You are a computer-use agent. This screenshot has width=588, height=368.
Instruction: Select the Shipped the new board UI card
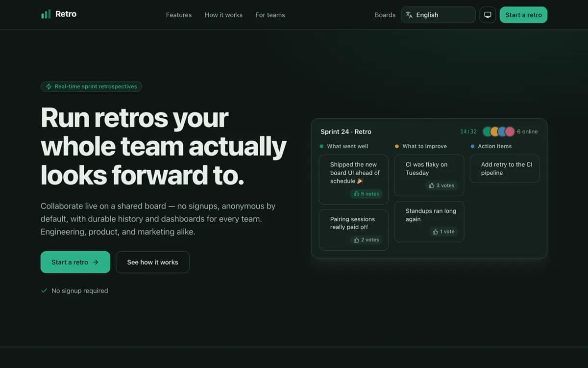[354, 180]
